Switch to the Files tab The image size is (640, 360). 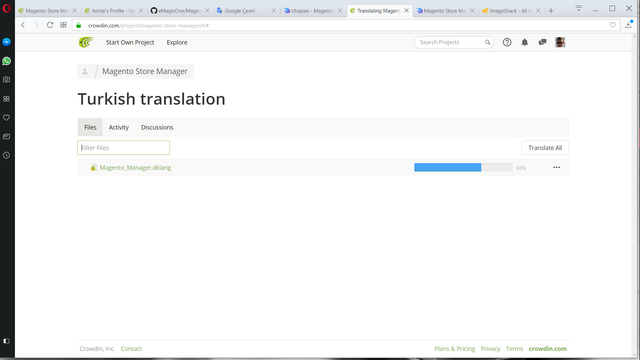(90, 127)
